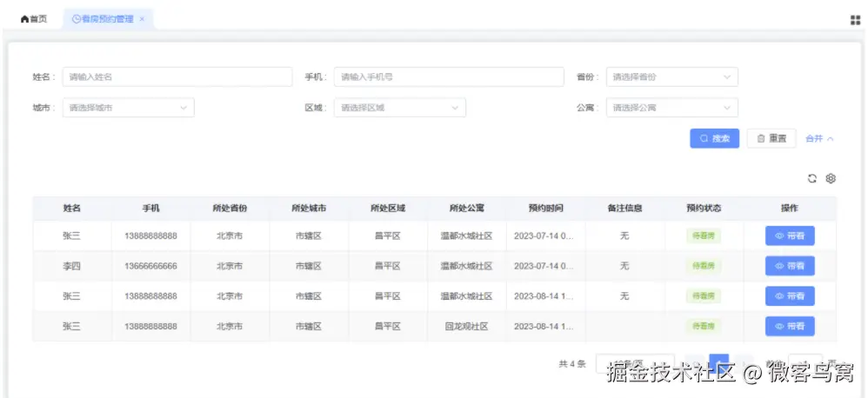Click the 操作 column header
The width and height of the screenshot is (868, 398).
790,209
